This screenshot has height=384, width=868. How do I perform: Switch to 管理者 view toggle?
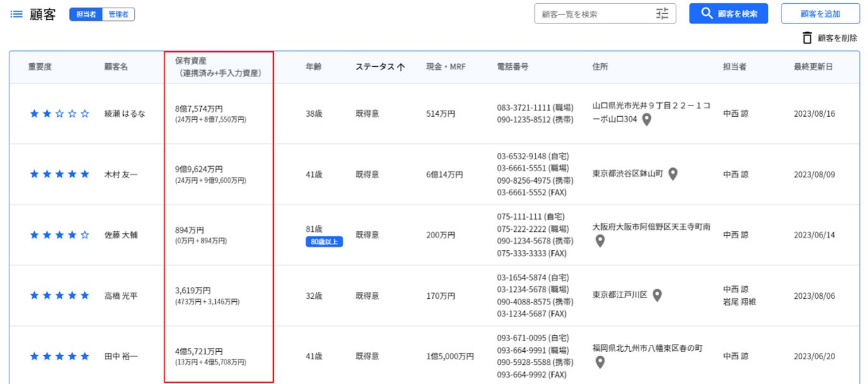119,14
